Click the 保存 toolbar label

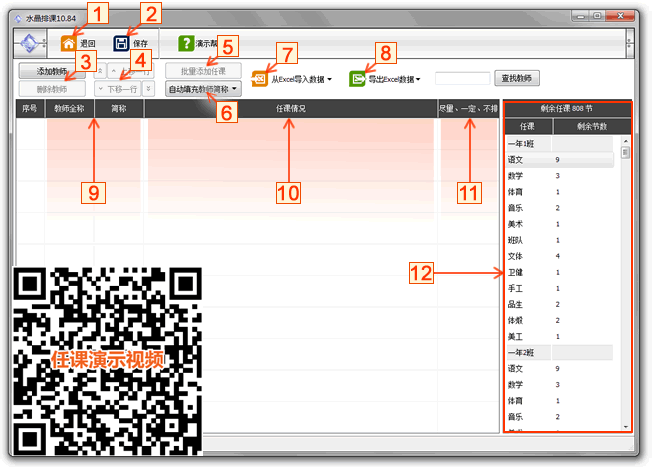[x=140, y=43]
